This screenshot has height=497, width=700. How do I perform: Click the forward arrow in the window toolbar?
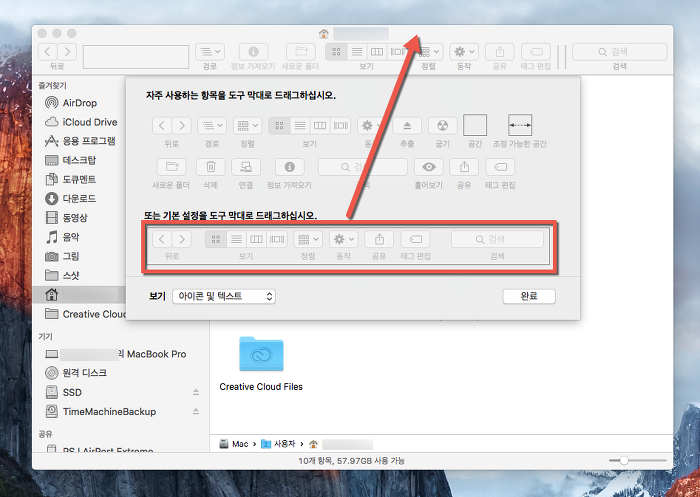tap(67, 52)
